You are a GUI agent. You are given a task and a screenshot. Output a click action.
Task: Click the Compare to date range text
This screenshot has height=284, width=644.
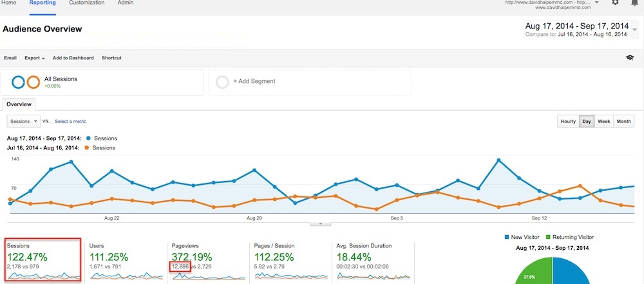576,35
